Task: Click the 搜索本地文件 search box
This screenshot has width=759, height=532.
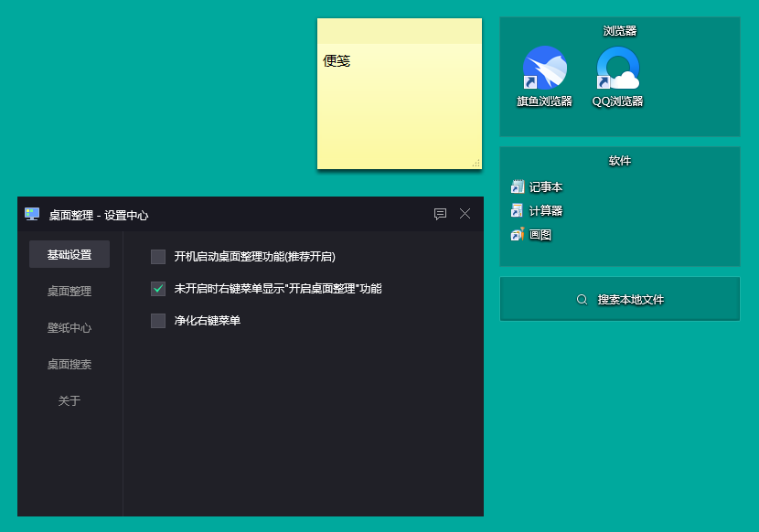Action: (x=629, y=300)
